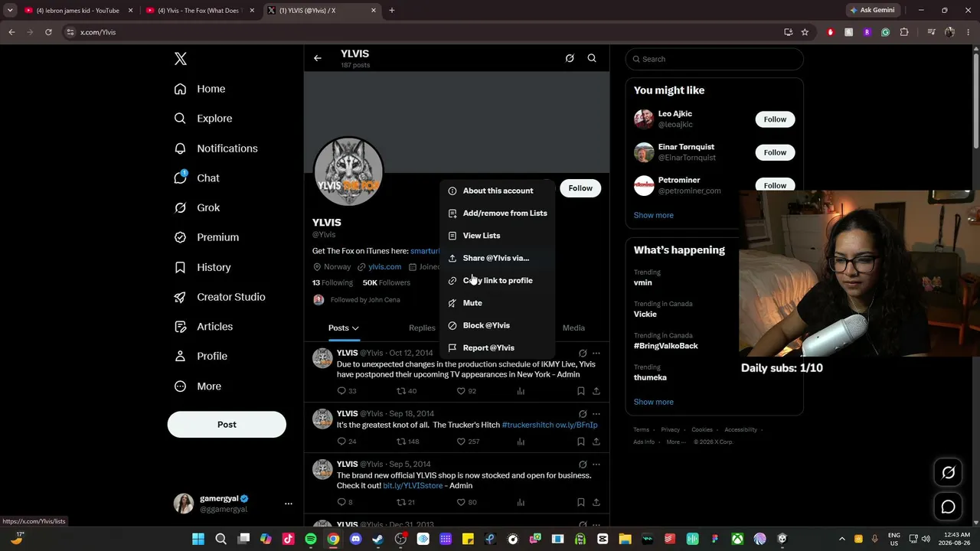Share the Oct 12, 2014 post

point(596,391)
